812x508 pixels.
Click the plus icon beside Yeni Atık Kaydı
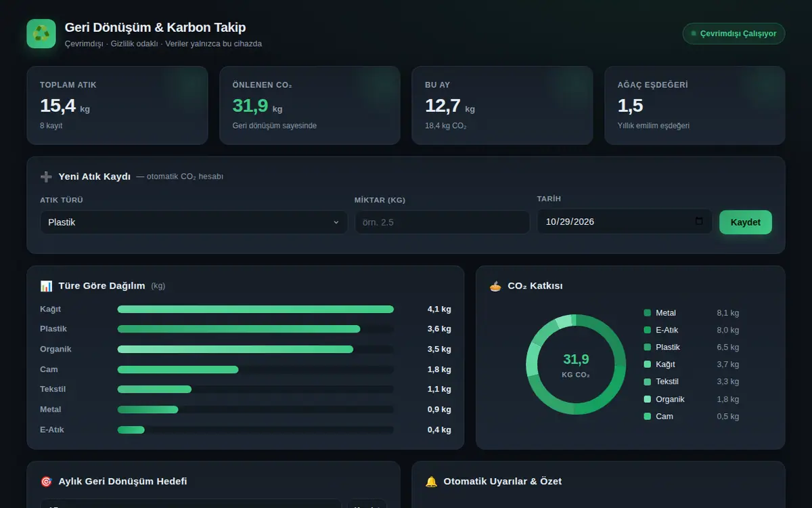click(x=46, y=177)
